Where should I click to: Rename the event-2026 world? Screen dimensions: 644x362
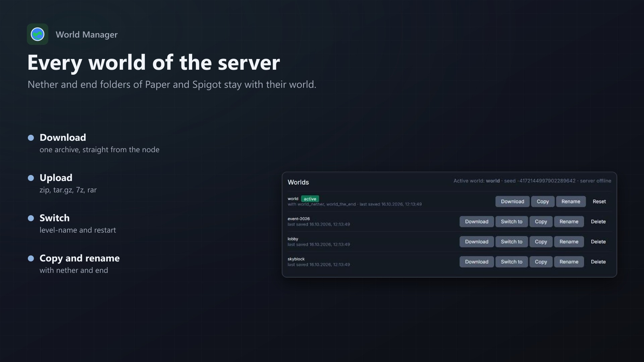point(569,222)
